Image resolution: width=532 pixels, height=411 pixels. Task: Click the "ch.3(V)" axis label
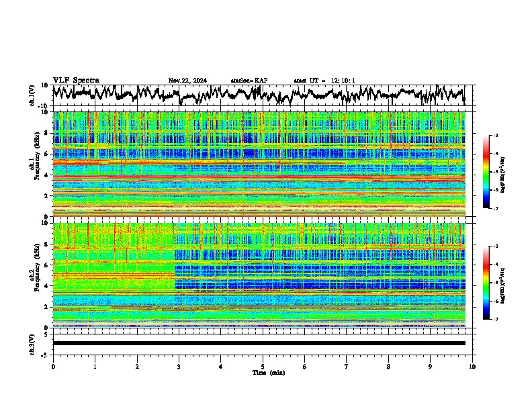click(x=32, y=345)
